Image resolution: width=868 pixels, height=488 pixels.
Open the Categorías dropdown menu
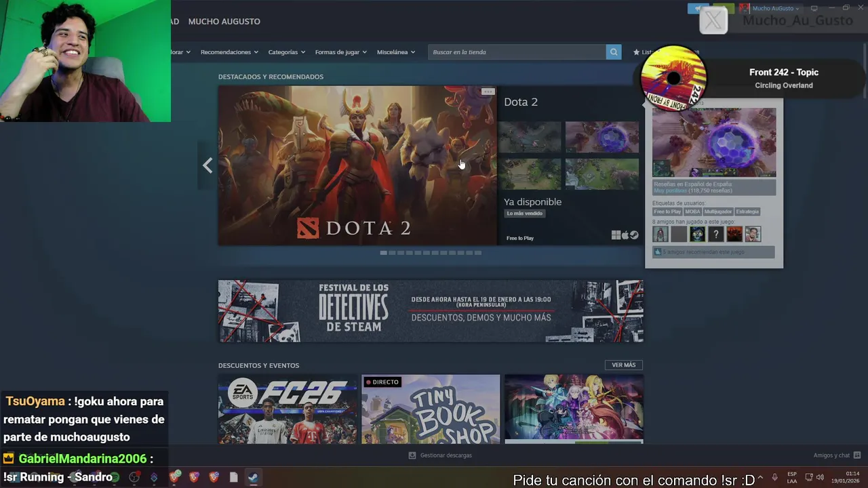[x=286, y=52]
